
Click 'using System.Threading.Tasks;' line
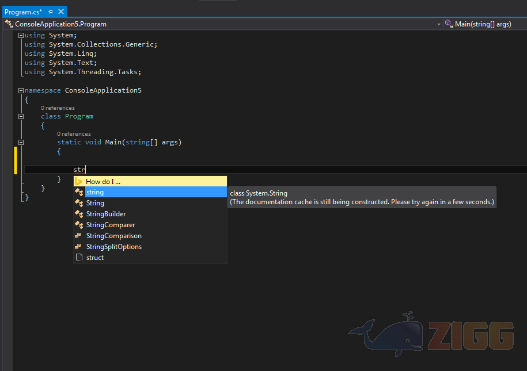(83, 72)
